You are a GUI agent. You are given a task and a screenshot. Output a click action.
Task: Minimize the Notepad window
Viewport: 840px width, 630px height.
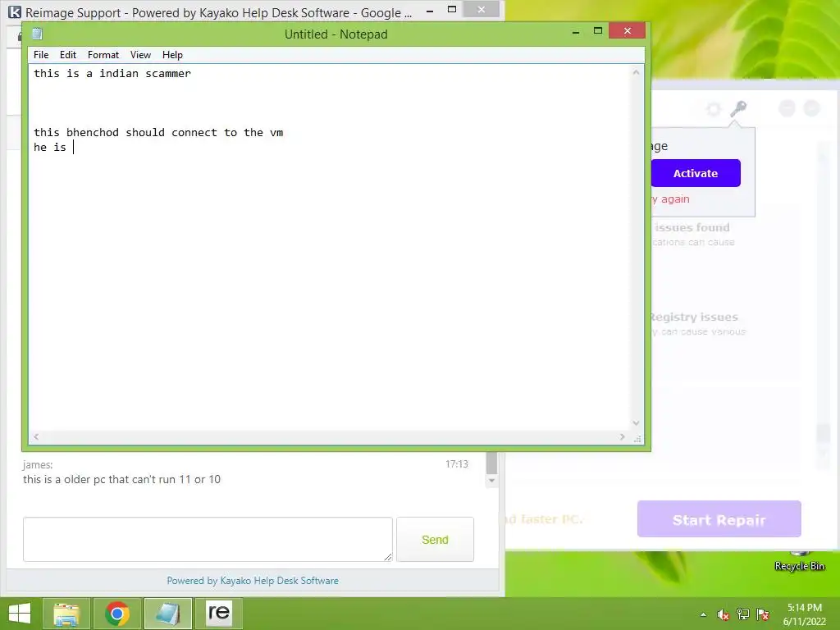(x=576, y=33)
